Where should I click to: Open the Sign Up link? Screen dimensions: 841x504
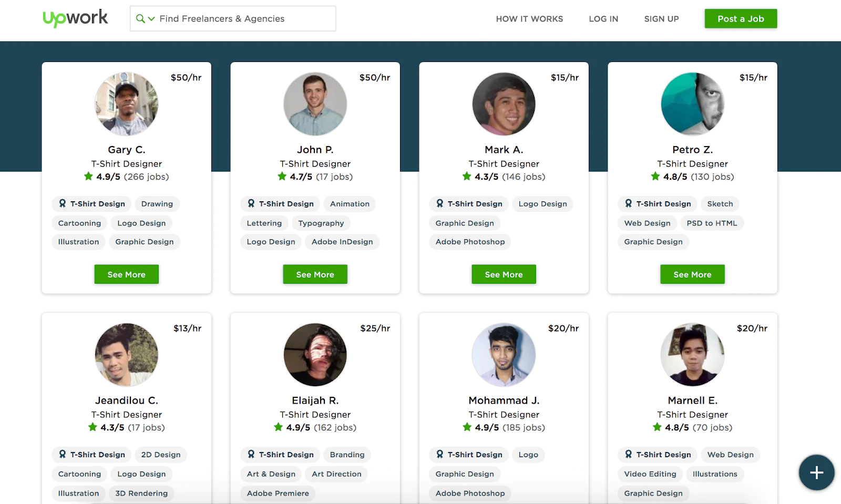[x=661, y=19]
